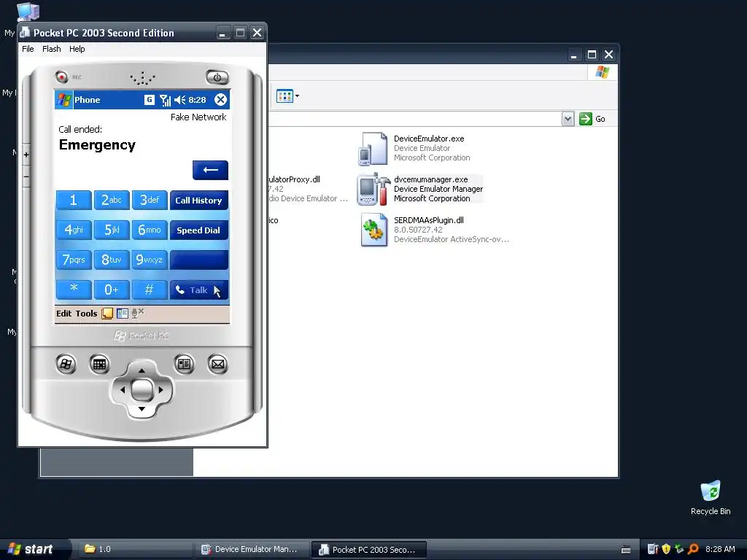747x560 pixels.
Task: Open the emulator Flash menu
Action: click(x=52, y=49)
